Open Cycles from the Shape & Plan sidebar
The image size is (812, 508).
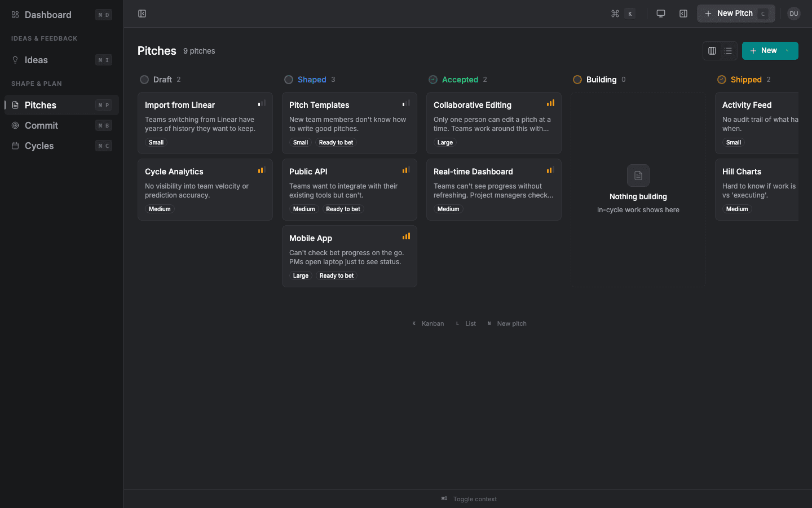(x=39, y=146)
